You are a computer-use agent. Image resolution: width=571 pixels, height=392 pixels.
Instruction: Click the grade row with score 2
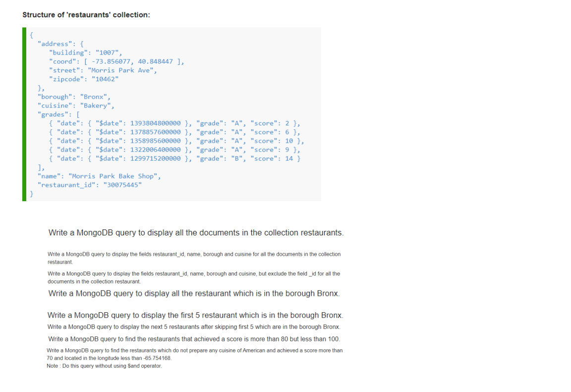coord(174,123)
